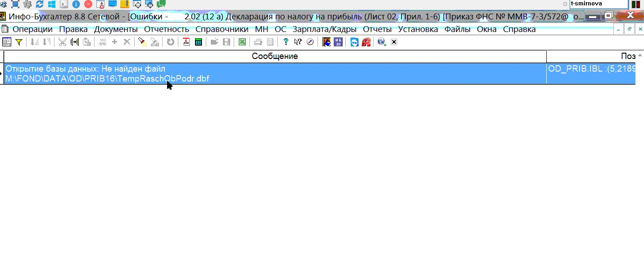
Task: Click the table view icon in toolbar
Action: click(x=7, y=42)
